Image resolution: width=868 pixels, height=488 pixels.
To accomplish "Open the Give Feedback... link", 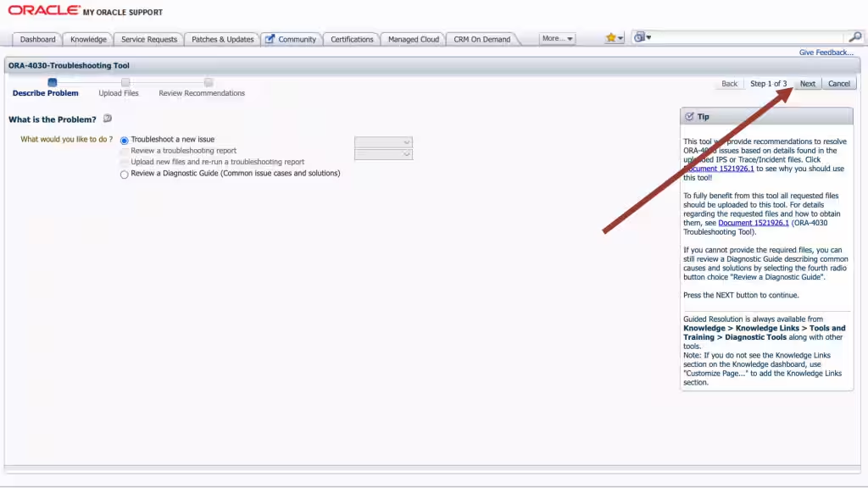I will (826, 53).
